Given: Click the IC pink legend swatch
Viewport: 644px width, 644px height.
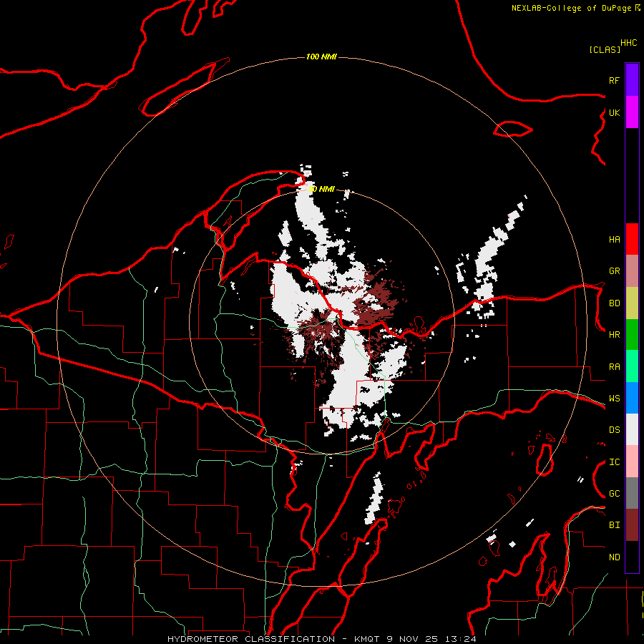Looking at the screenshot, I should pyautogui.click(x=632, y=462).
